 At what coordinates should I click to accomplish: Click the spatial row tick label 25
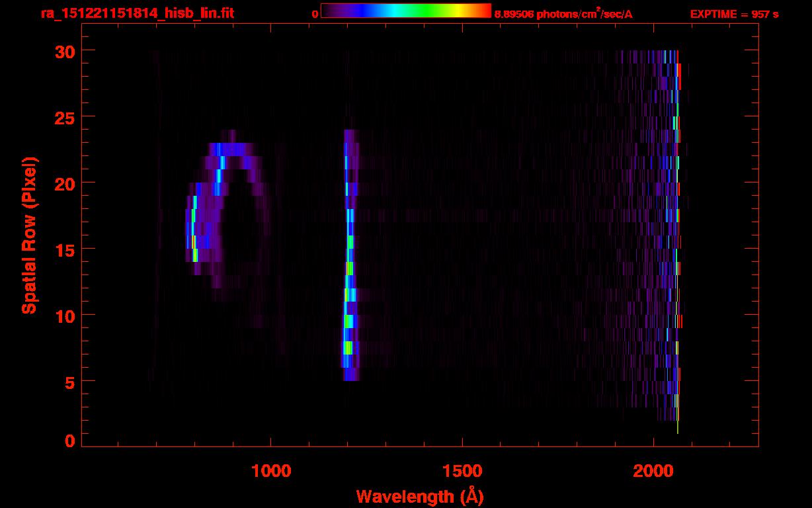[x=63, y=117]
